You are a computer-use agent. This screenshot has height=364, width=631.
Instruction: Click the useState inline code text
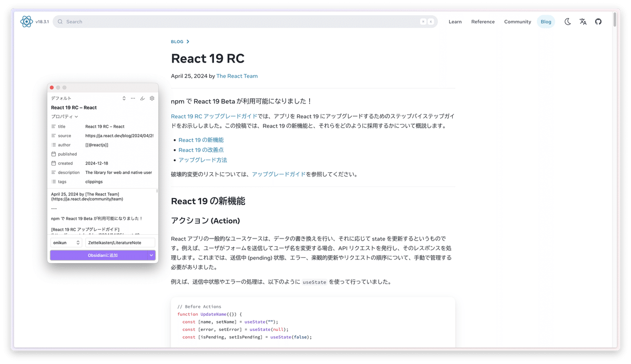pyautogui.click(x=314, y=282)
